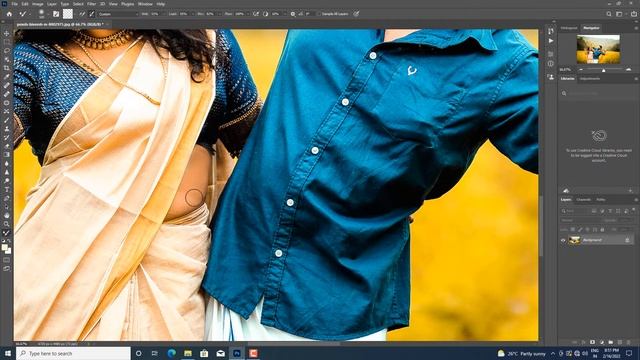The width and height of the screenshot is (640, 360).
Task: Select the Crop tool
Action: [x=7, y=68]
